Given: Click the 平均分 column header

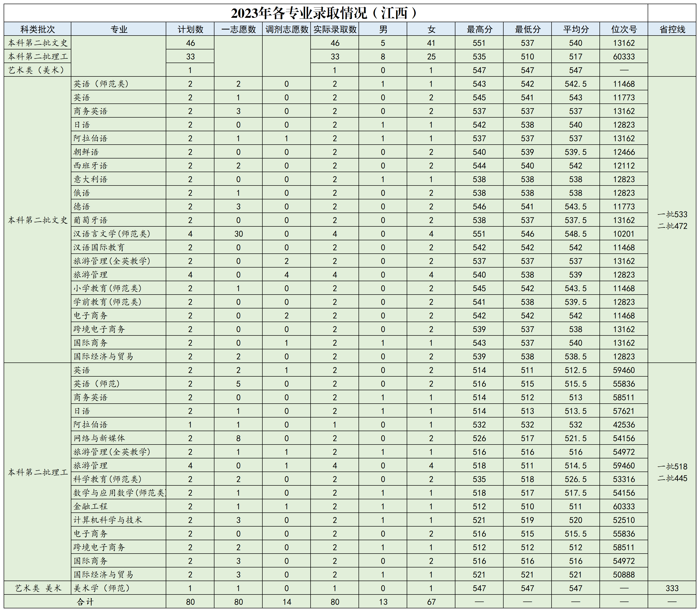Looking at the screenshot, I should click(x=576, y=29).
